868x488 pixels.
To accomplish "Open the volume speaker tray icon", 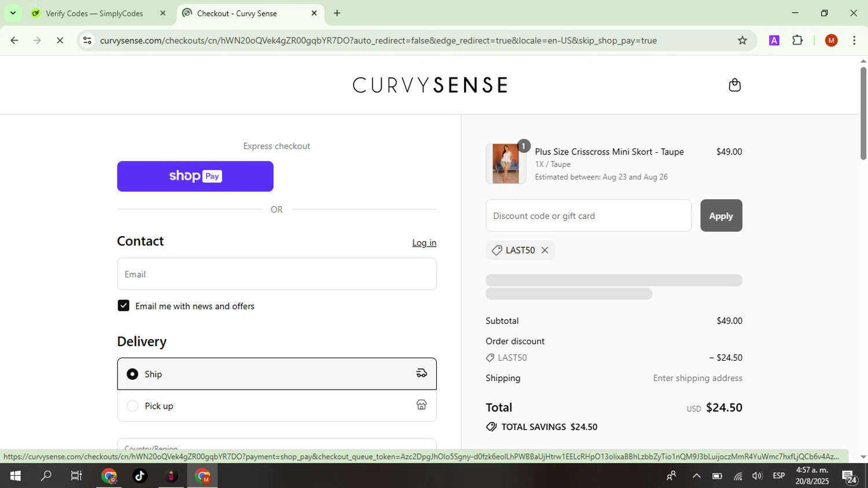I will [x=757, y=476].
